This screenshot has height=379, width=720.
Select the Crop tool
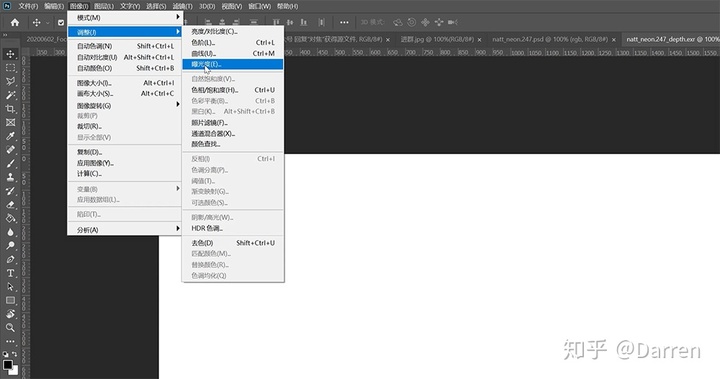[10, 109]
